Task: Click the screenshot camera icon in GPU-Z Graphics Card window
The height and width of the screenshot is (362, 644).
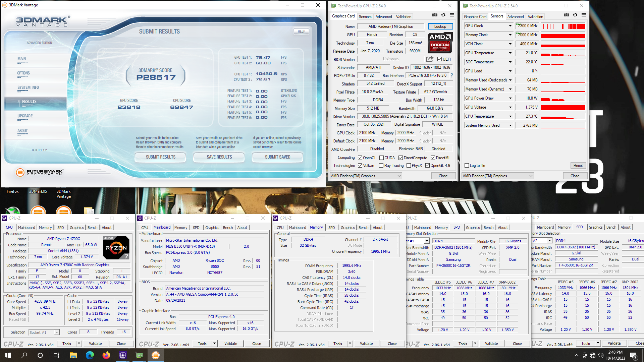Action: [x=434, y=15]
